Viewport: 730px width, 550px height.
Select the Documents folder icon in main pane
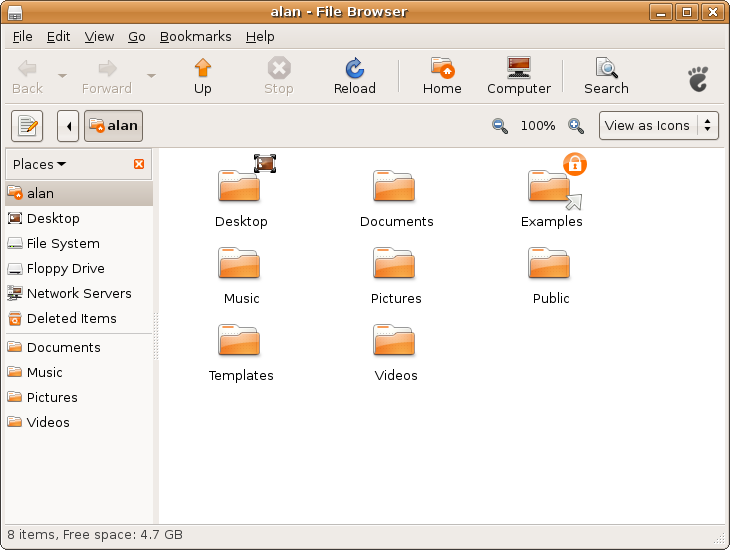click(x=394, y=186)
